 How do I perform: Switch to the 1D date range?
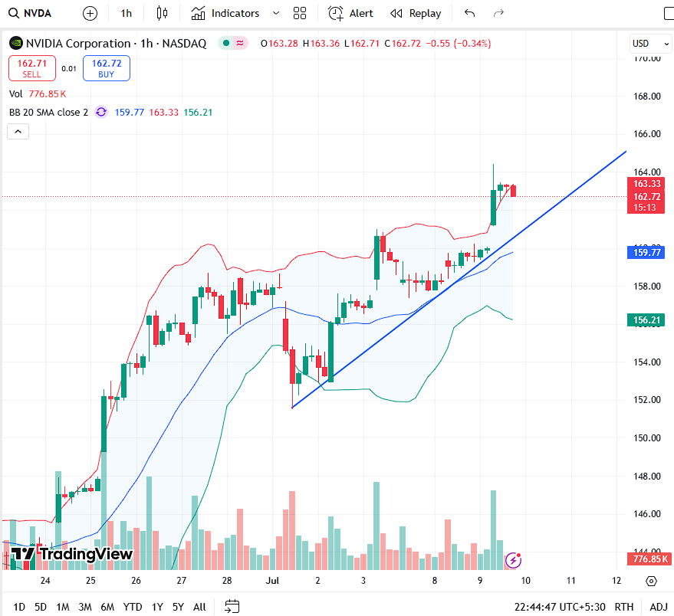pos(19,607)
